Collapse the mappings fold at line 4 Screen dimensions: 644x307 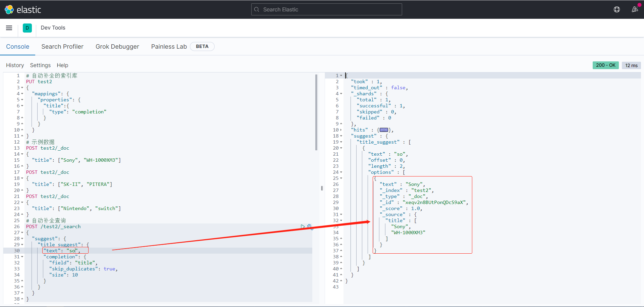pos(22,94)
